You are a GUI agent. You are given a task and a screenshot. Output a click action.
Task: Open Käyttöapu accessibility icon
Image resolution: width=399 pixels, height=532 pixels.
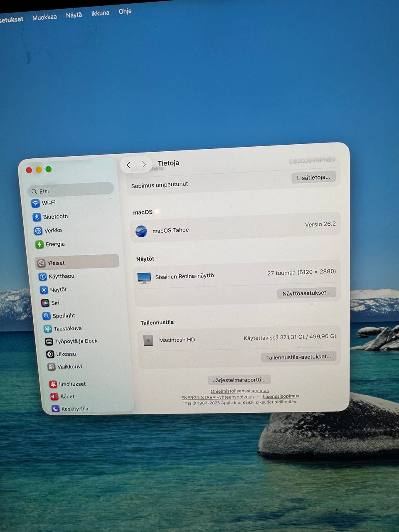click(x=42, y=276)
